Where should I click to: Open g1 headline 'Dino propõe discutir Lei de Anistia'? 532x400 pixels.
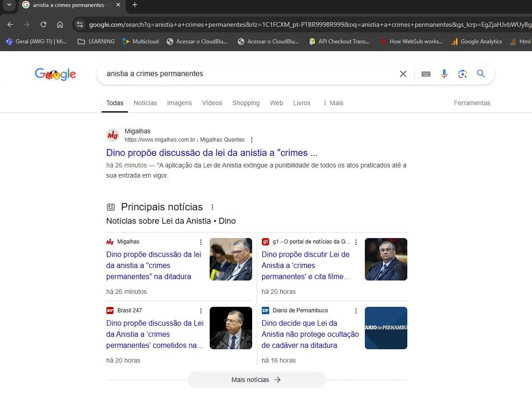(x=306, y=265)
